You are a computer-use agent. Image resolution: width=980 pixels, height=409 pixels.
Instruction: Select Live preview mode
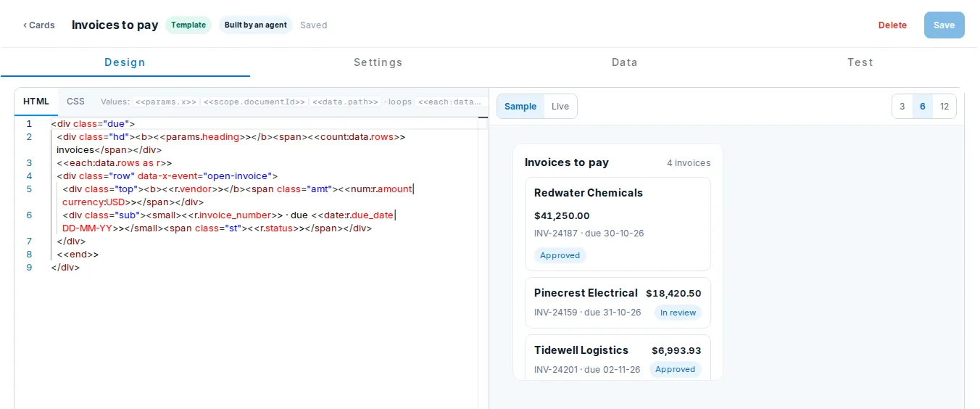(560, 107)
